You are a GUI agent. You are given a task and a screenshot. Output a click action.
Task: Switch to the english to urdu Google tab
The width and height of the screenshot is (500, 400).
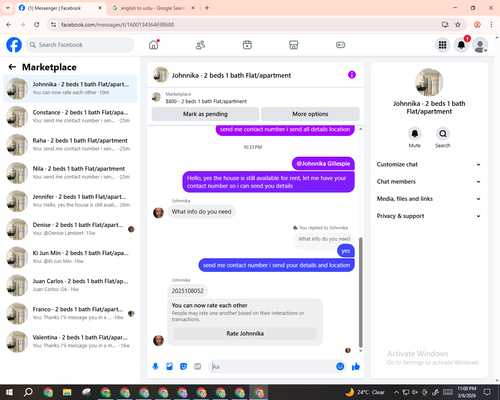point(152,8)
